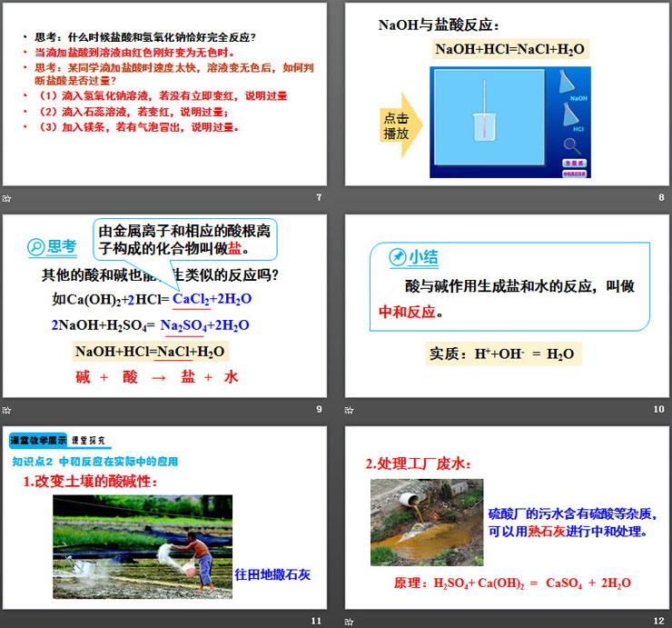The image size is (672, 628).
Task: Click the HCl flask icon in slide 8
Action: tap(571, 115)
